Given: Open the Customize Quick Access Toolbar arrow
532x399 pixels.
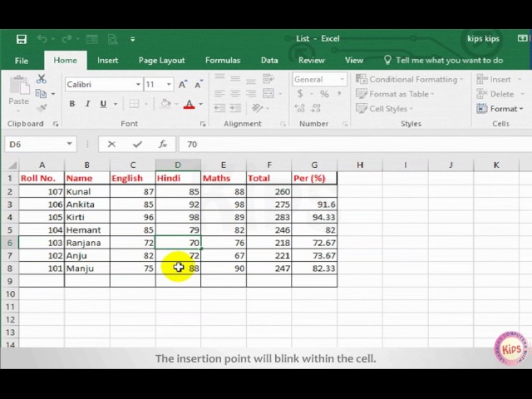Looking at the screenshot, I should click(133, 39).
